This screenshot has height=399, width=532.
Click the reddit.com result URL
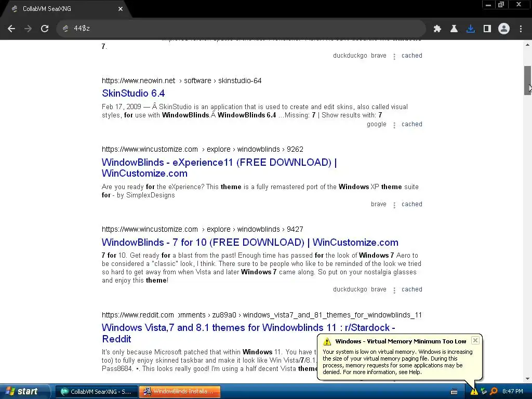pyautogui.click(x=262, y=315)
